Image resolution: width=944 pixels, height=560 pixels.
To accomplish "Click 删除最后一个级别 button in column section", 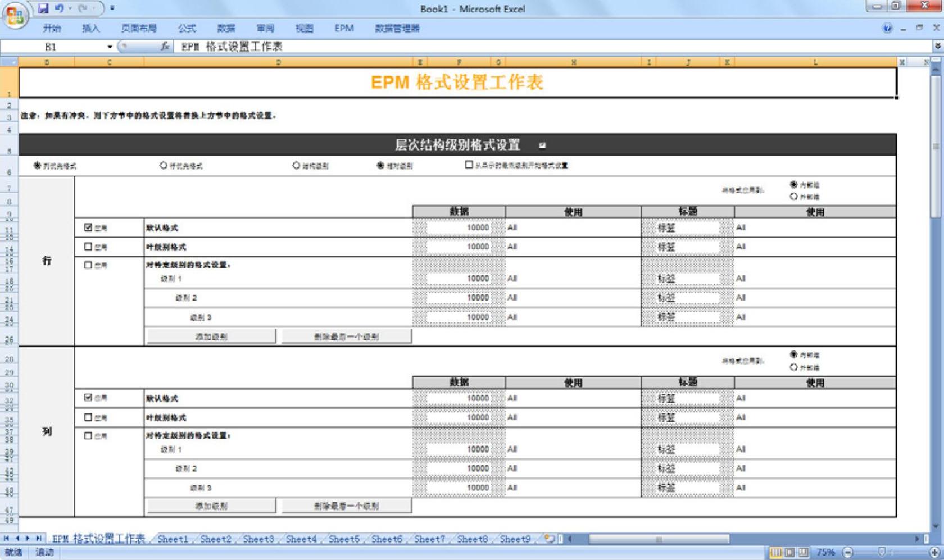I will [x=346, y=506].
